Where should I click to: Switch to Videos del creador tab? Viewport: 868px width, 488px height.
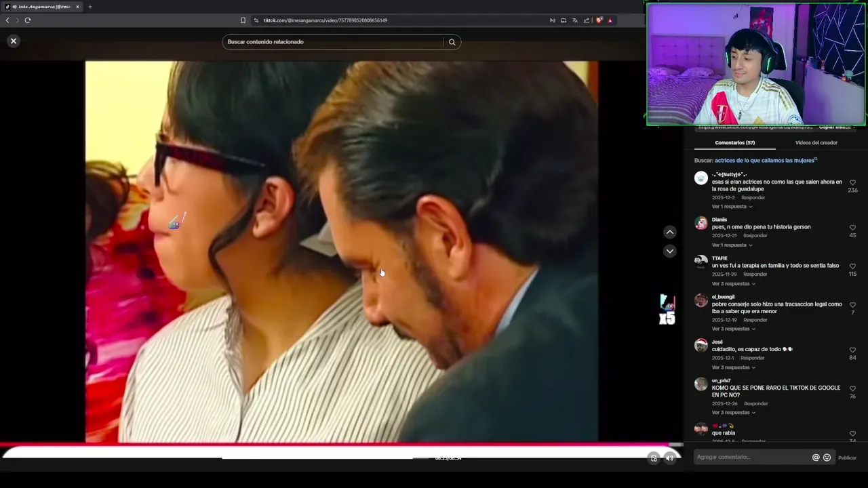[x=816, y=143]
